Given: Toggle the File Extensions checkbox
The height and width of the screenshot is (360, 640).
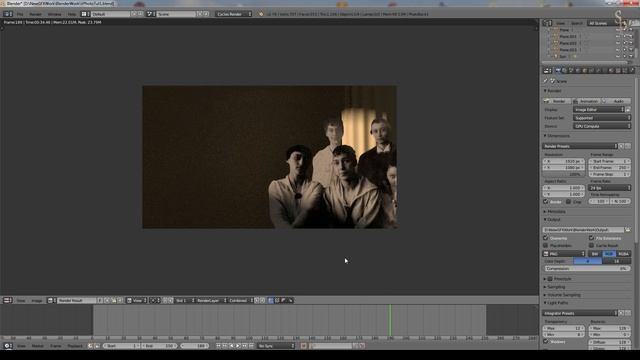Looking at the screenshot, I should tap(591, 238).
